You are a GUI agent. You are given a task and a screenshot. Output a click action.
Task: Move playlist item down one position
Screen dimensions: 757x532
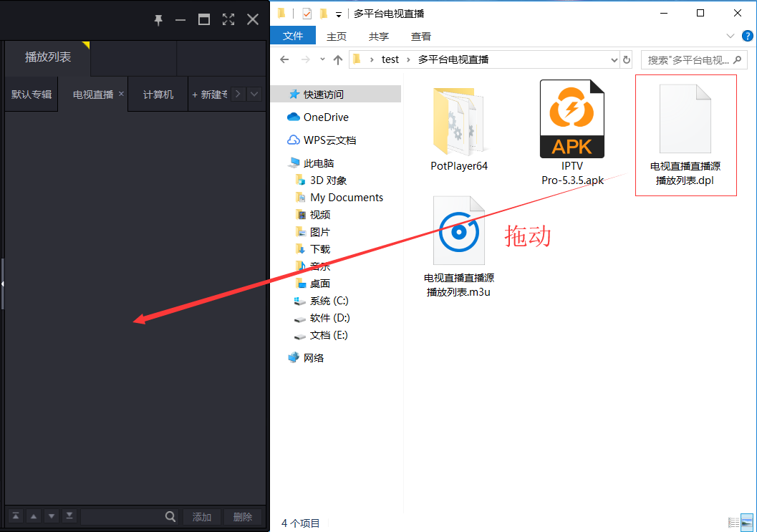coord(51,516)
